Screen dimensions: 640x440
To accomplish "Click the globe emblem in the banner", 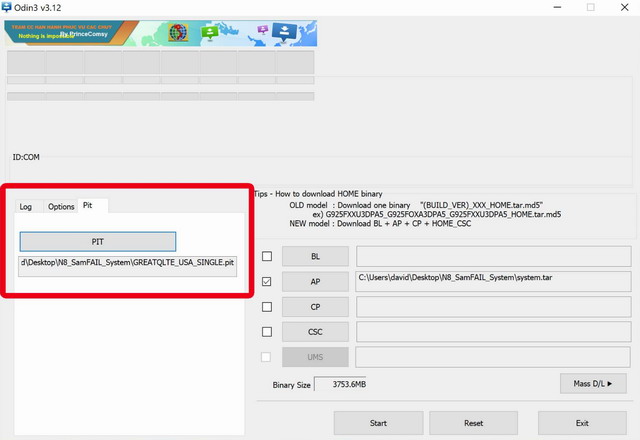I will [179, 32].
